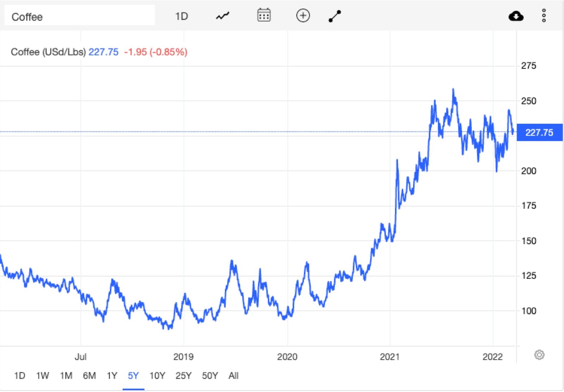Select the 1W range option
The image size is (564, 392).
point(43,376)
